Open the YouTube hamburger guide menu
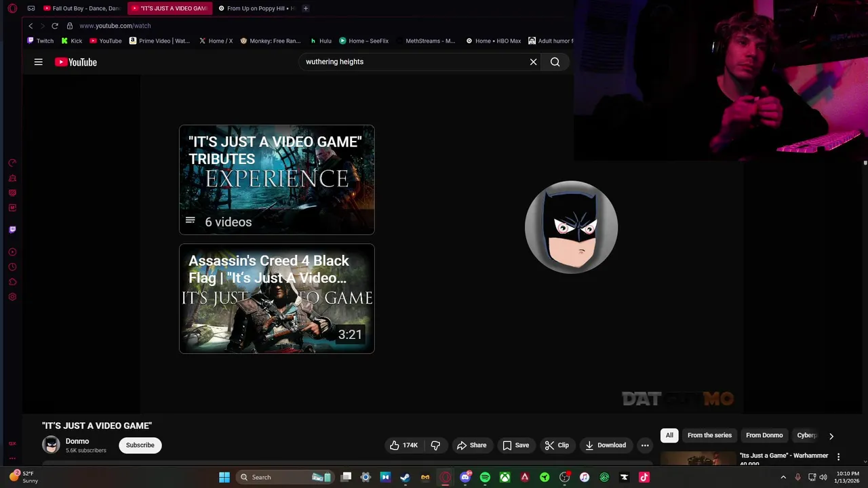The width and height of the screenshot is (868, 488). 39,62
